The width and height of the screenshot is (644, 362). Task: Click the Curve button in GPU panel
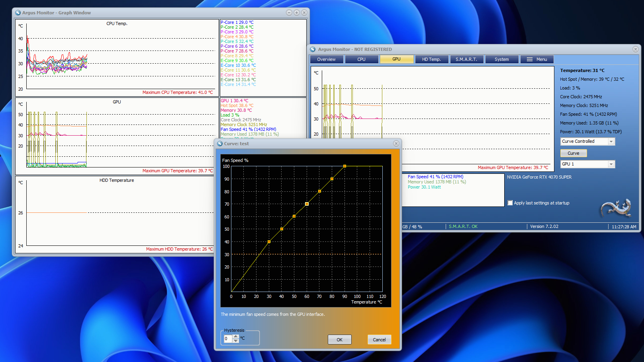click(x=574, y=153)
